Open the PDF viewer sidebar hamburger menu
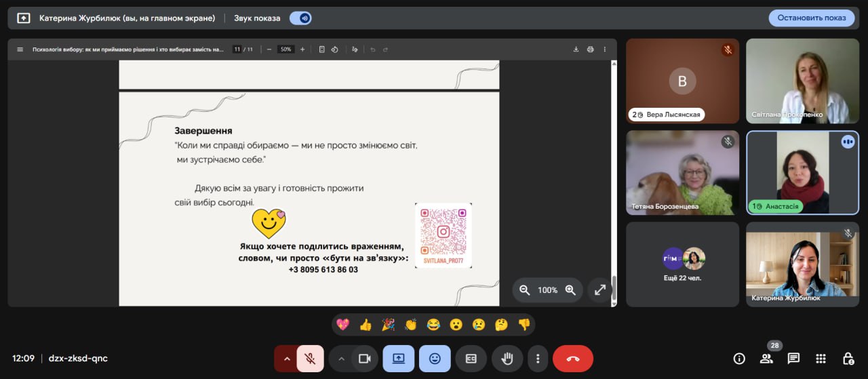 (x=20, y=49)
